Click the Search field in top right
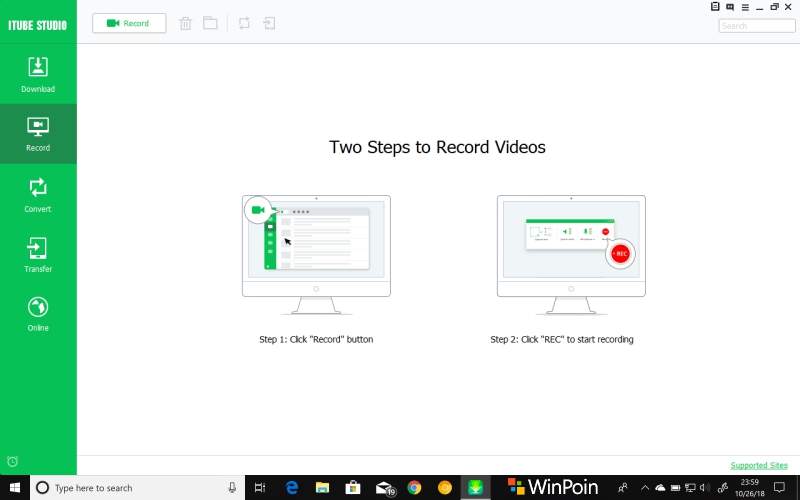Image resolution: width=800 pixels, height=500 pixels. point(757,26)
